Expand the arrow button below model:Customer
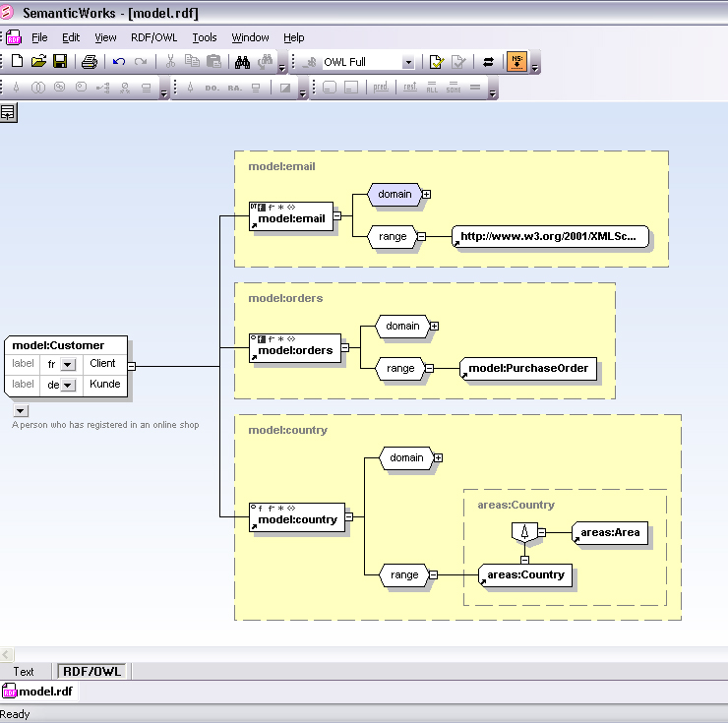 (x=21, y=410)
